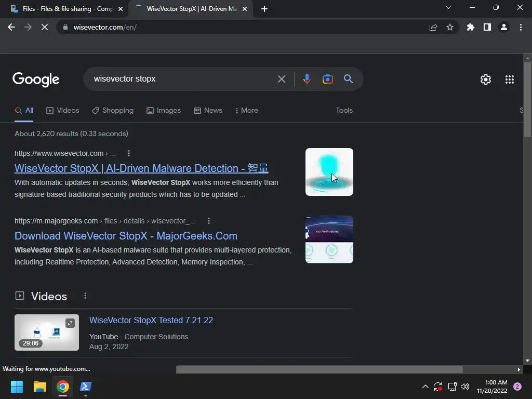The image size is (532, 399).
Task: Open WiseVector StopX Tested 7.21.22 video link
Action: coord(151,320)
